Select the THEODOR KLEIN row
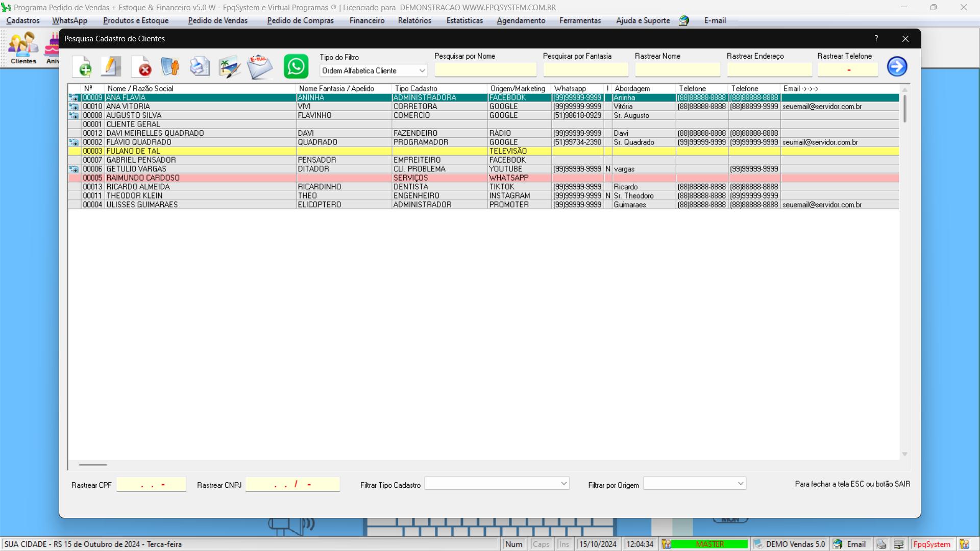The height and width of the screenshot is (551, 980). pyautogui.click(x=483, y=196)
